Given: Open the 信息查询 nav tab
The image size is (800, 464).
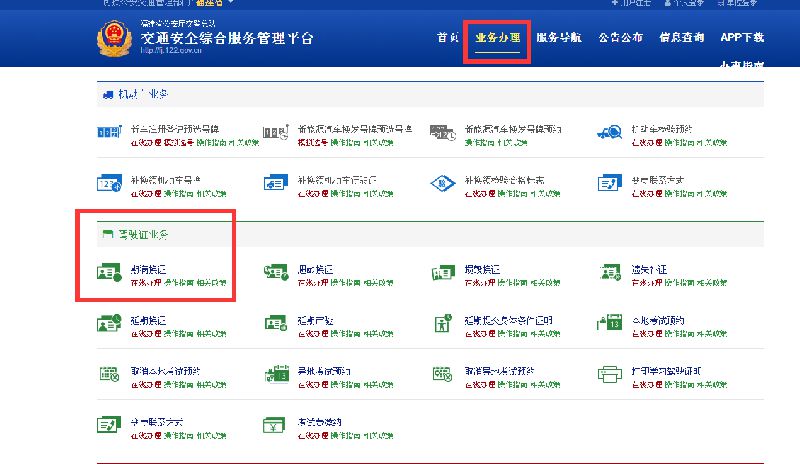Looking at the screenshot, I should 682,37.
